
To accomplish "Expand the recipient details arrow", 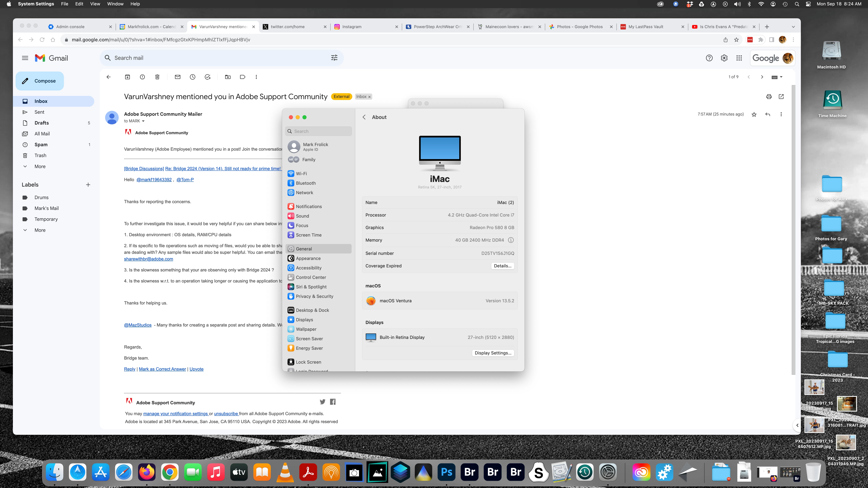I will (143, 121).
